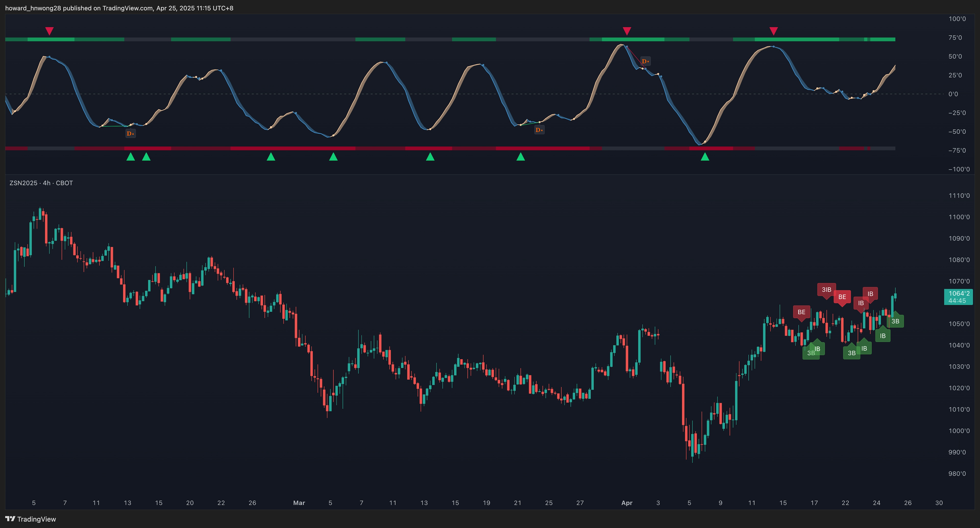980x528 pixels.
Task: Click the TradingView logo at bottom-left
Action: [x=30, y=519]
